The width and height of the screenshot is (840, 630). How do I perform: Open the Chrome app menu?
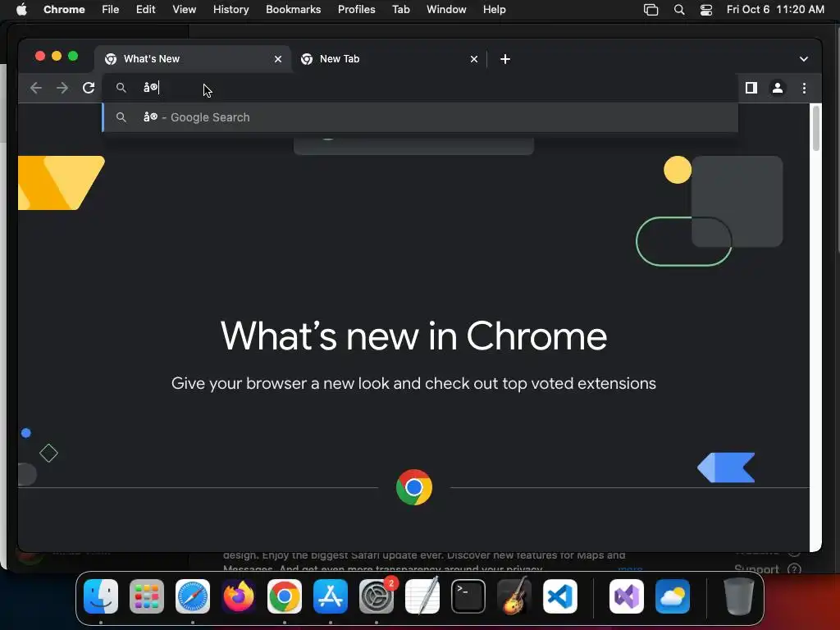click(x=64, y=9)
